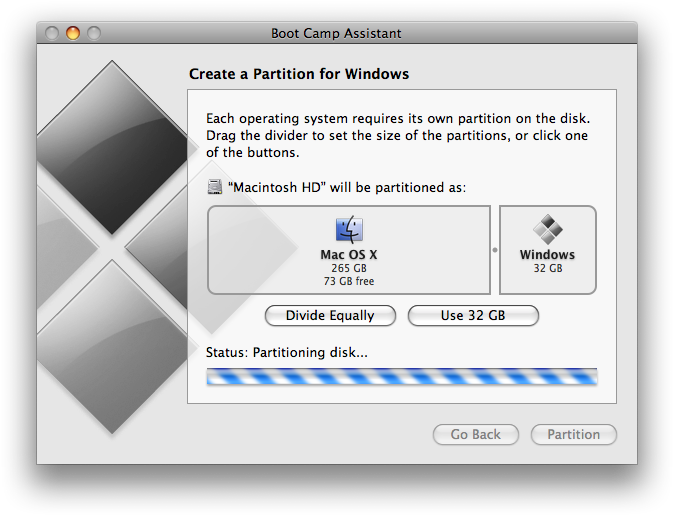
Task: Click the Windows partition name label
Action: [548, 254]
